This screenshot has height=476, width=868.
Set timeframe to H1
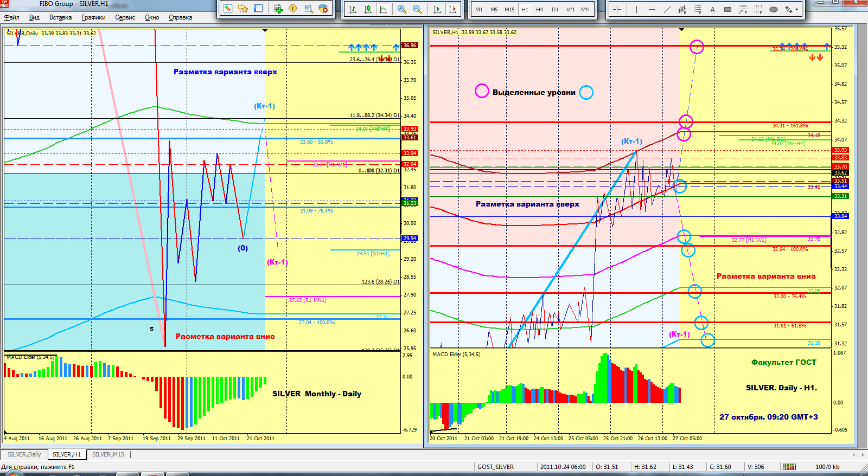[525, 9]
